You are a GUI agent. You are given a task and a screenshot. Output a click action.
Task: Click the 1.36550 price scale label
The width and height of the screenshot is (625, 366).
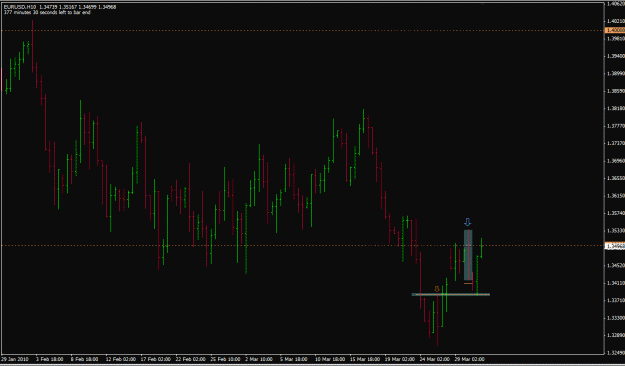[x=615, y=178]
